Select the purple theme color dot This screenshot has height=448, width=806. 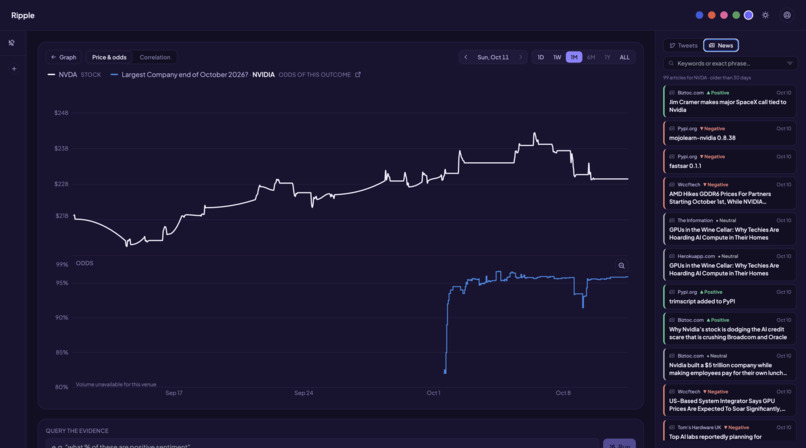coord(748,15)
